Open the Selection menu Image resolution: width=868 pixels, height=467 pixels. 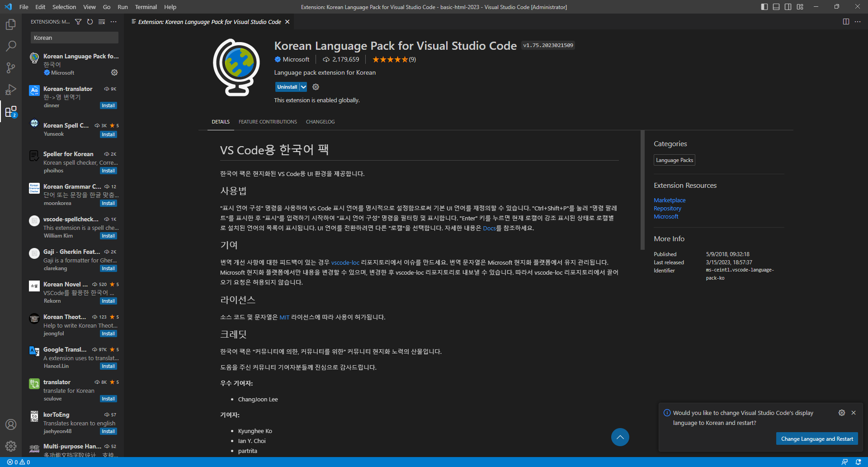point(64,7)
